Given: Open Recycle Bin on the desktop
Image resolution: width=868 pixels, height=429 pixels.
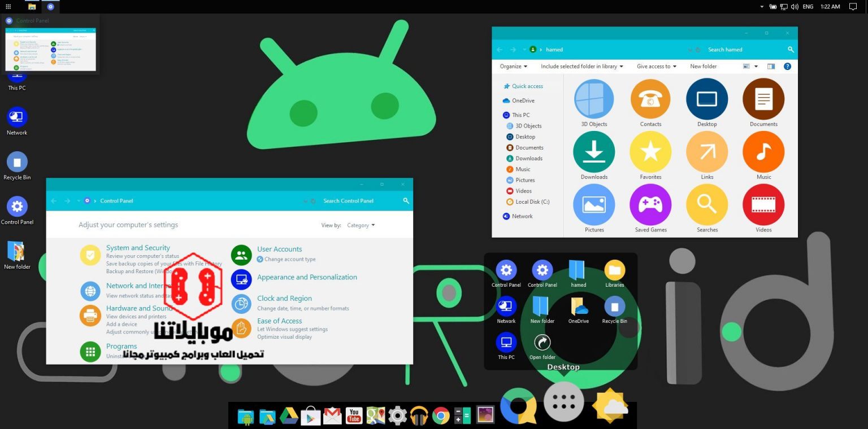Looking at the screenshot, I should pos(17,165).
